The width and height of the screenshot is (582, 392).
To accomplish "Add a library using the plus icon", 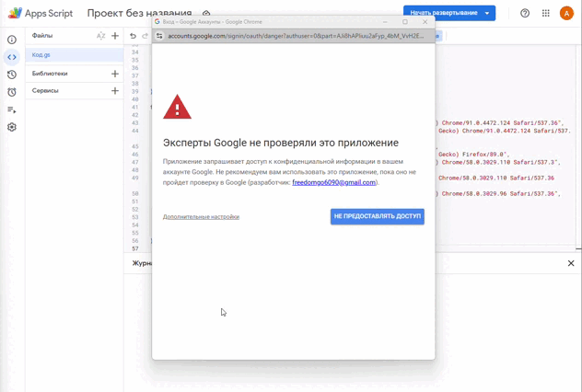I will pyautogui.click(x=115, y=74).
